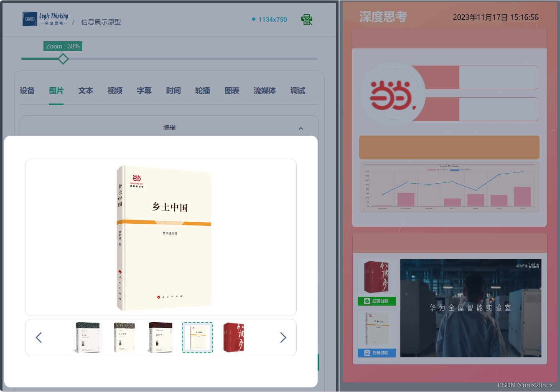The height and width of the screenshot is (392, 560).
Task: Switch to the 调试 tab
Action: pos(298,91)
